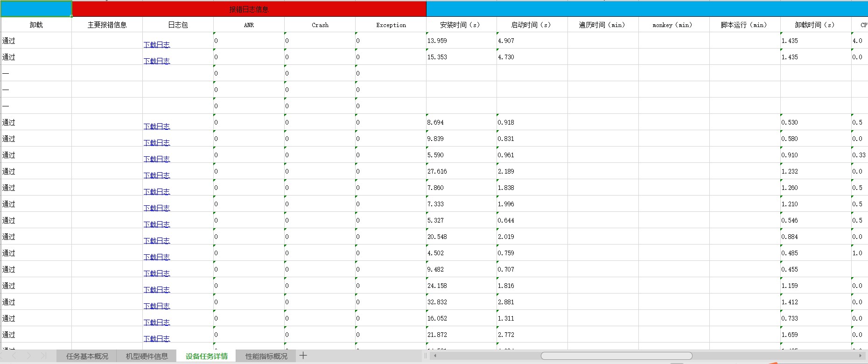Open the 性能指标概况 sheet tab
The image size is (868, 364).
pos(266,356)
